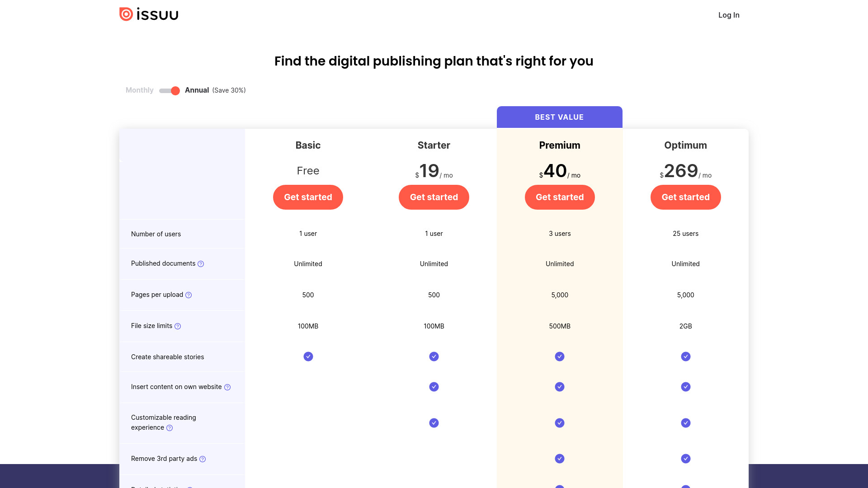Click Get started under Optimum plan

click(686, 197)
